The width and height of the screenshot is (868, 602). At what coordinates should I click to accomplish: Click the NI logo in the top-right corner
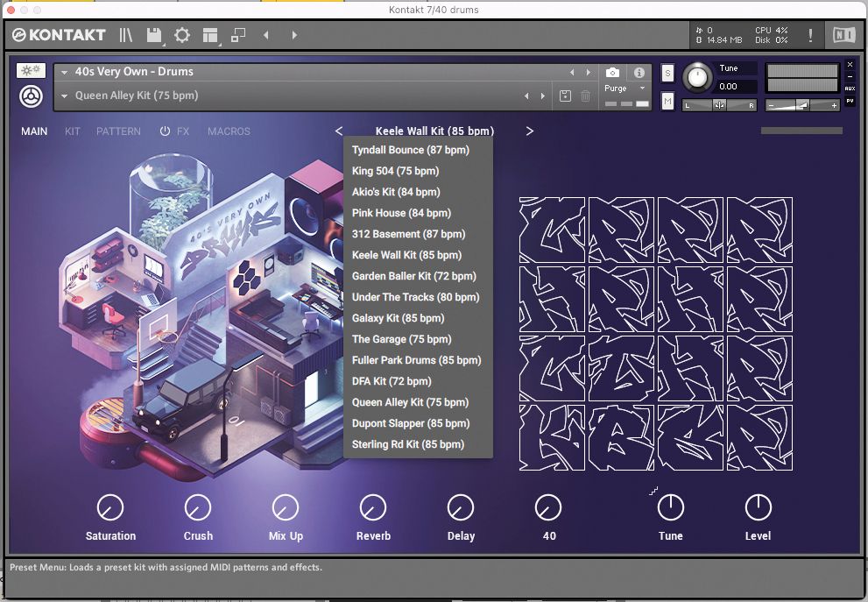[x=845, y=35]
